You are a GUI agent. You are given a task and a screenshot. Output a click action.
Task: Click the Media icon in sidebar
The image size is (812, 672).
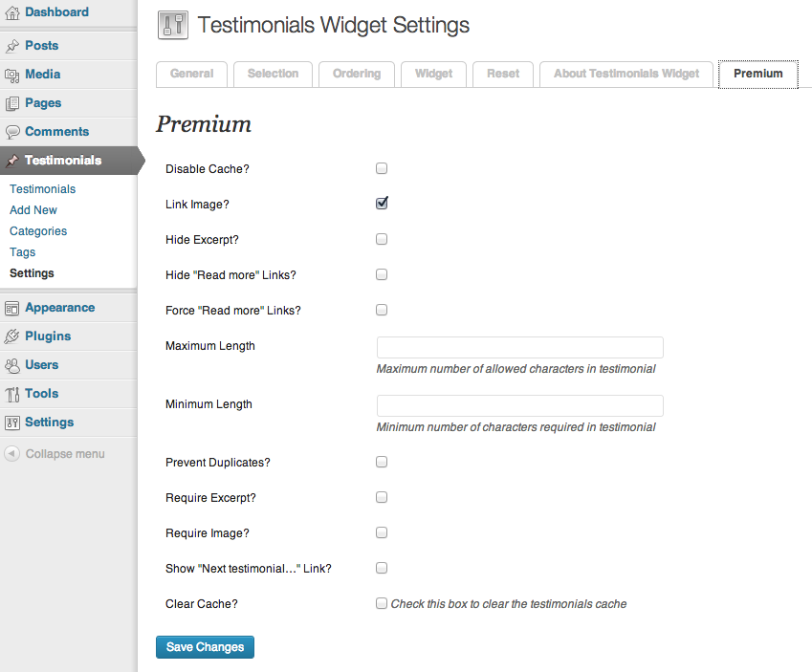click(x=11, y=76)
